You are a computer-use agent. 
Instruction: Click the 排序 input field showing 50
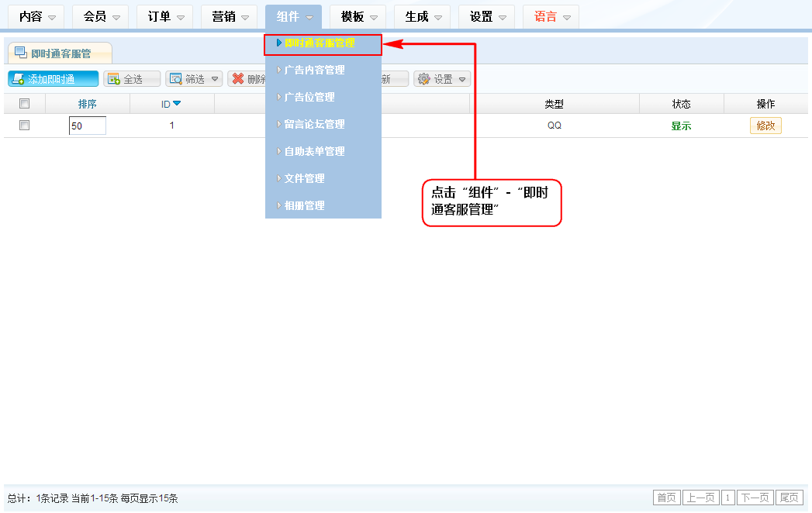point(87,126)
